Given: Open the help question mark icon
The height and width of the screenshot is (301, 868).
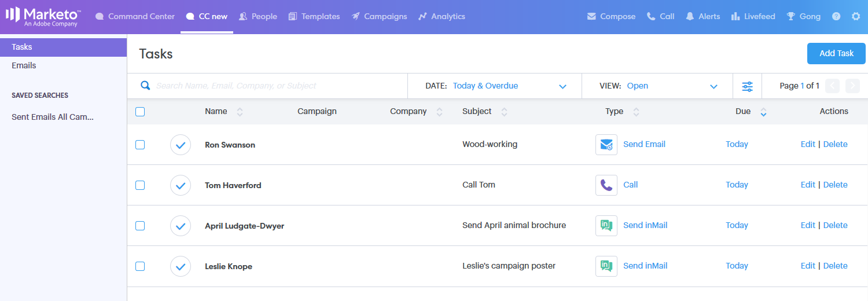Looking at the screenshot, I should [836, 16].
